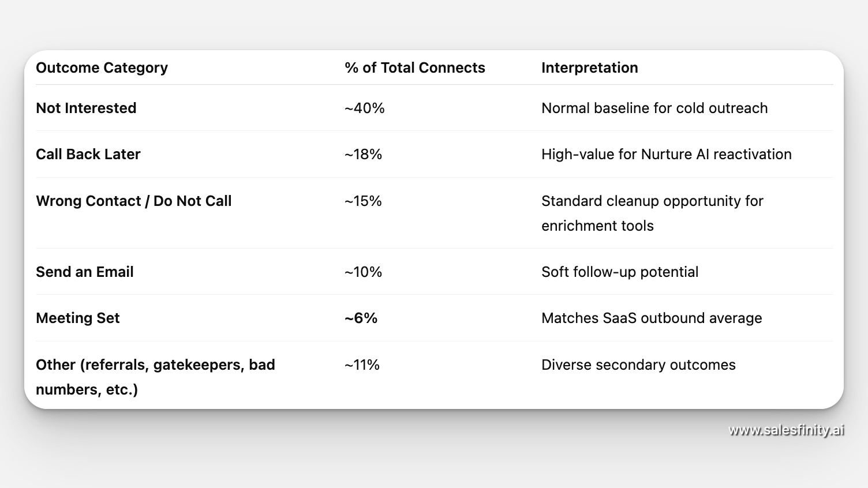
Task: Select the Send an Email row label
Action: pyautogui.click(x=84, y=272)
